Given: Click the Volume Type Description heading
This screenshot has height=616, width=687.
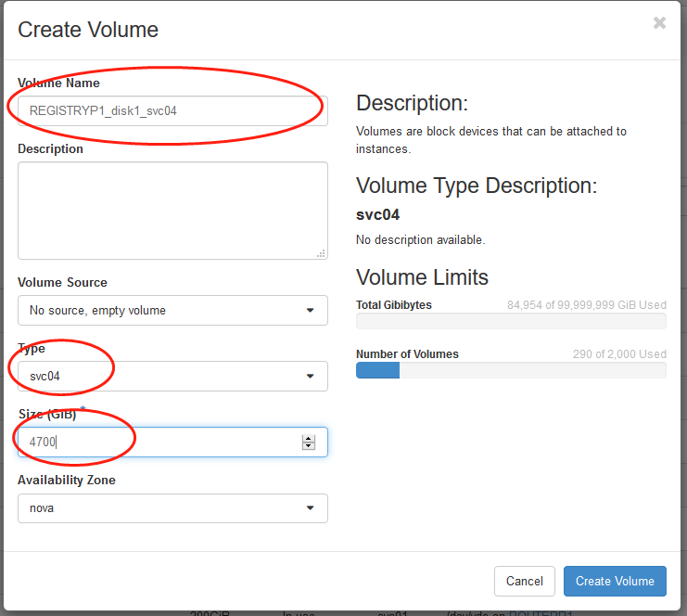Looking at the screenshot, I should pos(477,186).
